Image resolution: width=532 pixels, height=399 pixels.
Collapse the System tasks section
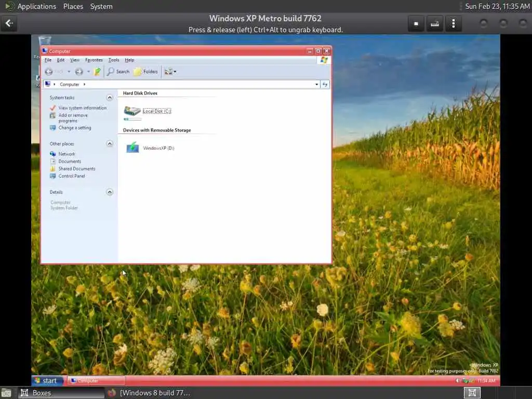(x=110, y=98)
